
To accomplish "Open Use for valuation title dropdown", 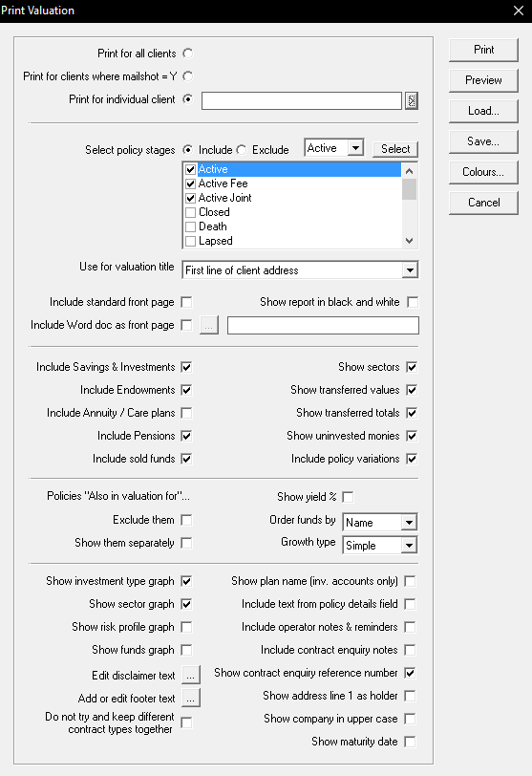I will pos(410,270).
